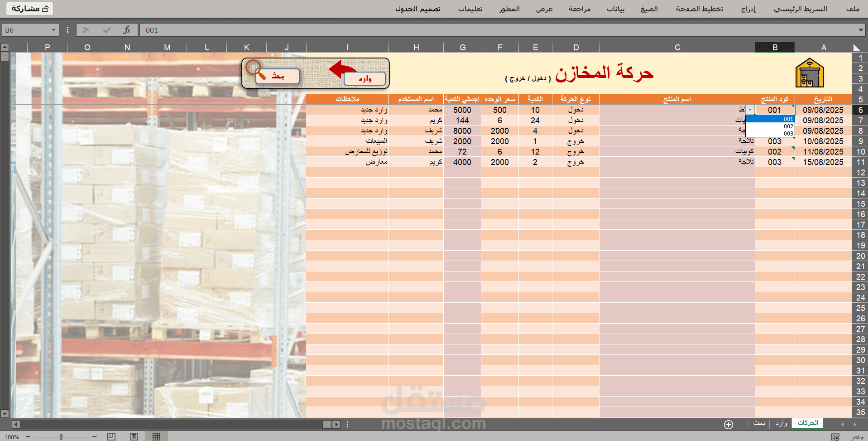Screen dimensions: 868x441
Task: Click the مشاركة share button
Action: (30, 9)
